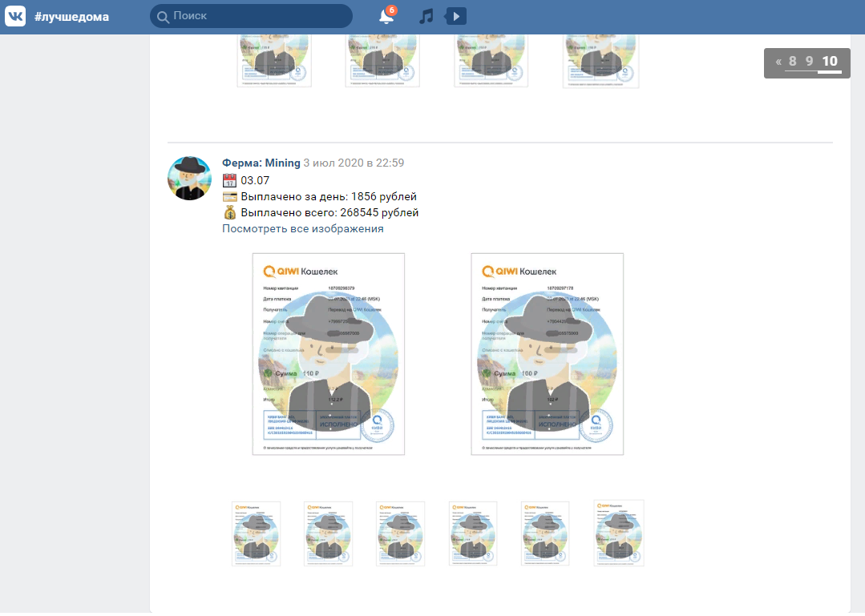Click the post date 3 июл 2020 в 22:59

354,163
